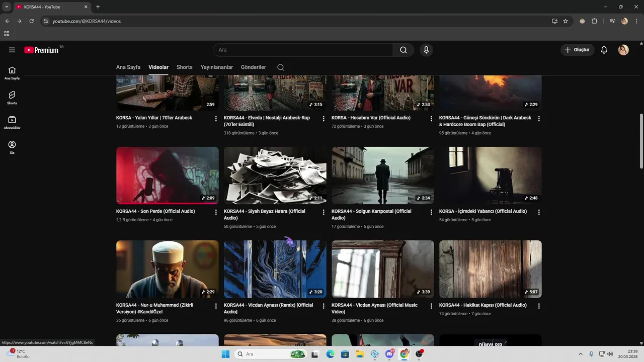Open options for Son Perde video

point(216,212)
